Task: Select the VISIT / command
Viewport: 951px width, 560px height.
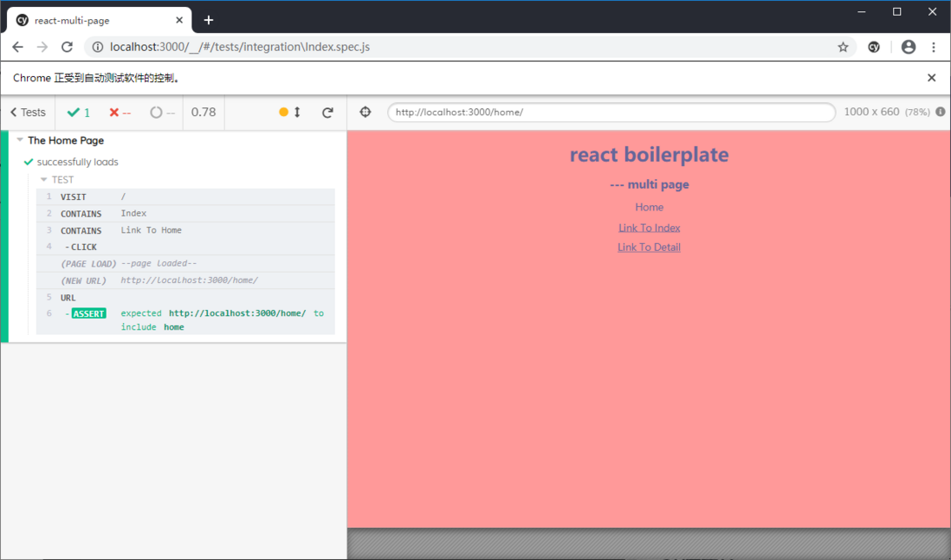Action: 185,196
